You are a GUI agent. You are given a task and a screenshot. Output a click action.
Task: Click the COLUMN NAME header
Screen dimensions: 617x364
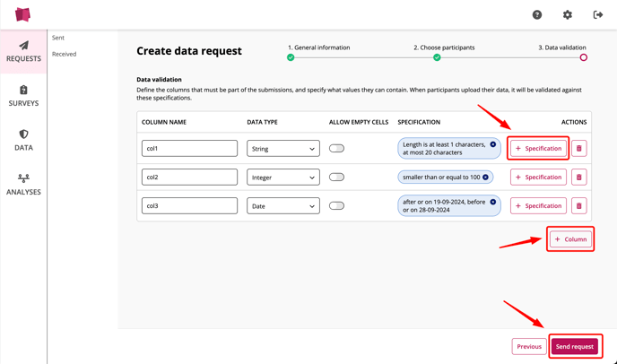click(x=164, y=123)
